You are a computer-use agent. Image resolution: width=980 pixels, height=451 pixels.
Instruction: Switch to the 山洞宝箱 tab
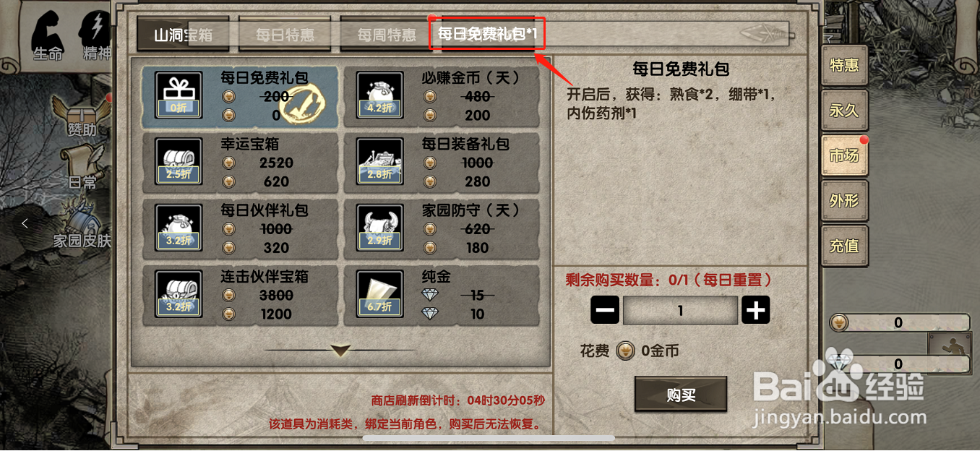point(183,35)
